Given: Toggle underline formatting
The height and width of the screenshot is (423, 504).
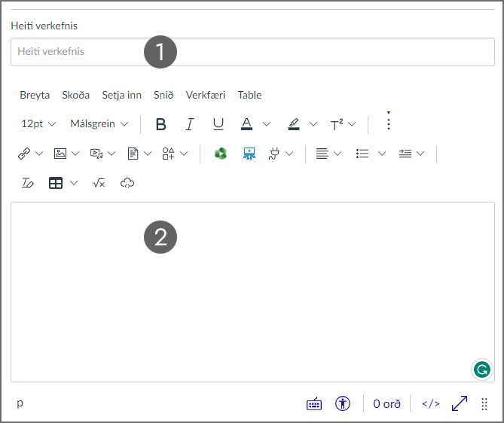Looking at the screenshot, I should pos(218,124).
